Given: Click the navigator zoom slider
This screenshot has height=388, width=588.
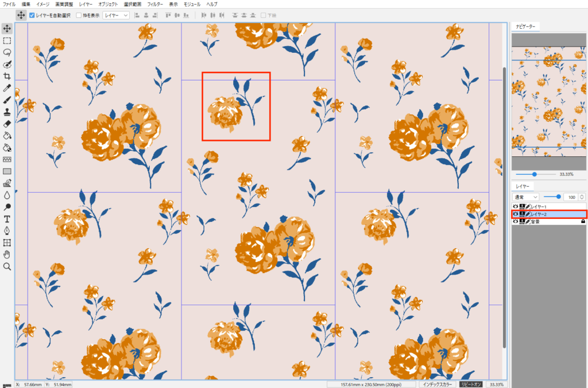Looking at the screenshot, I should [536, 174].
